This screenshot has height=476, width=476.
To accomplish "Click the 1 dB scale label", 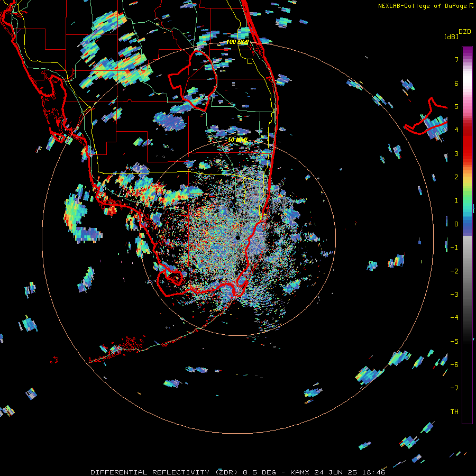I will pos(456,200).
